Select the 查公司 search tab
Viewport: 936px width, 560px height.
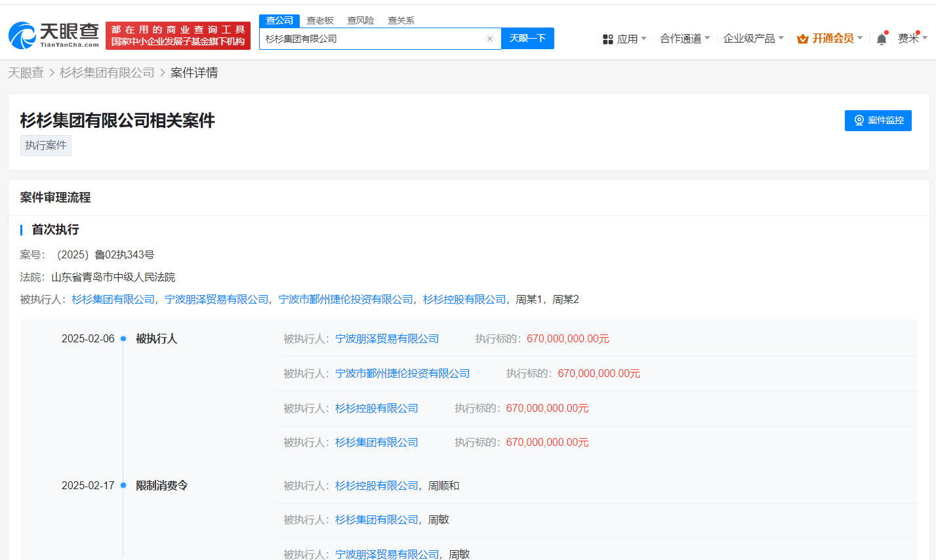(279, 20)
